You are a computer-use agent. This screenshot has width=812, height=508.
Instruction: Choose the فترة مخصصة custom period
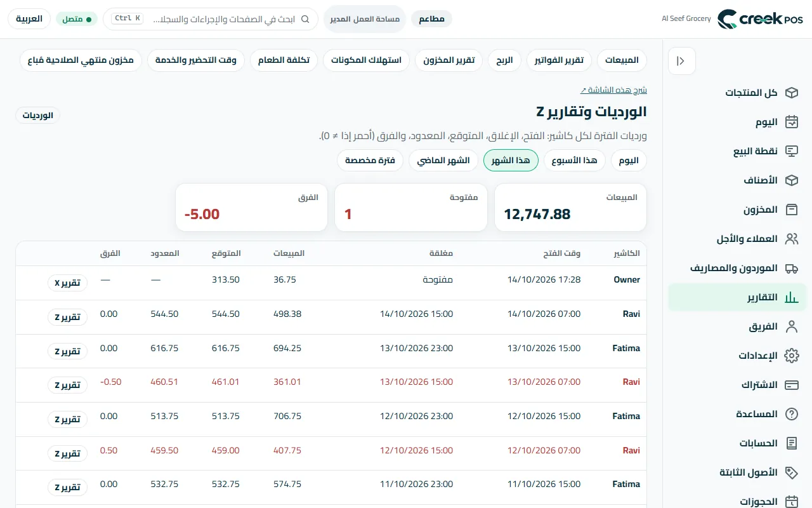click(370, 161)
